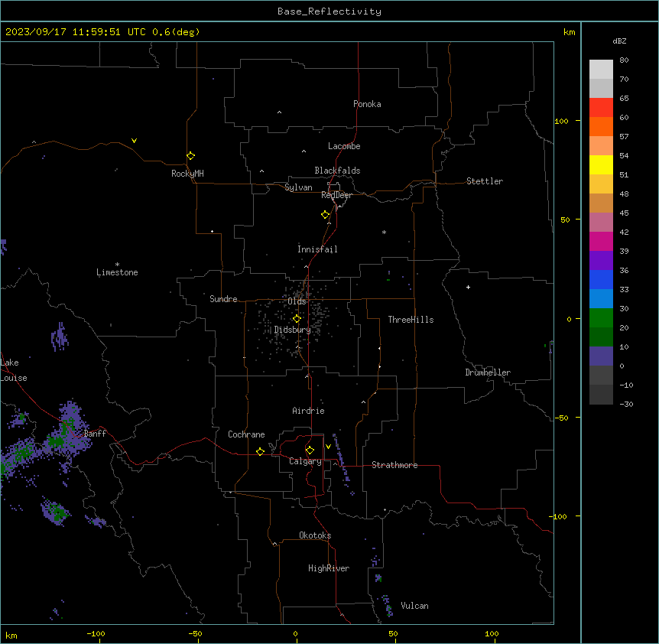The image size is (659, 644).
Task: Click the Base_Reflectivity title
Action: 329,11
